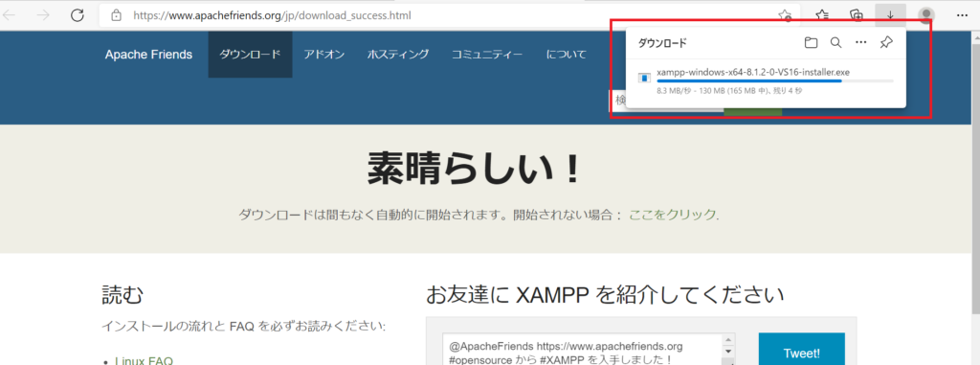Screen dimensions: 980x365
Task: Open the Favorites list icon
Action: 822,15
